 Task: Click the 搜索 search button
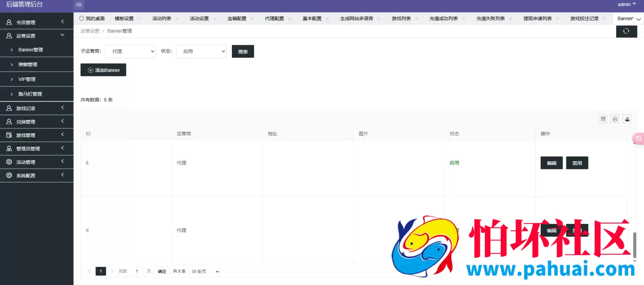243,52
